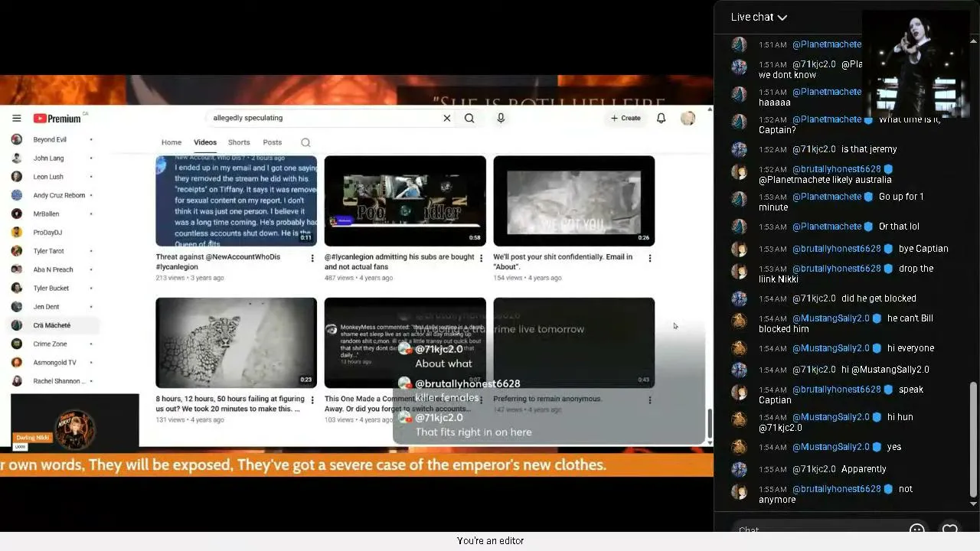This screenshot has height=551, width=980.
Task: Open the leopard 0:23 video thumbnail
Action: (x=236, y=342)
